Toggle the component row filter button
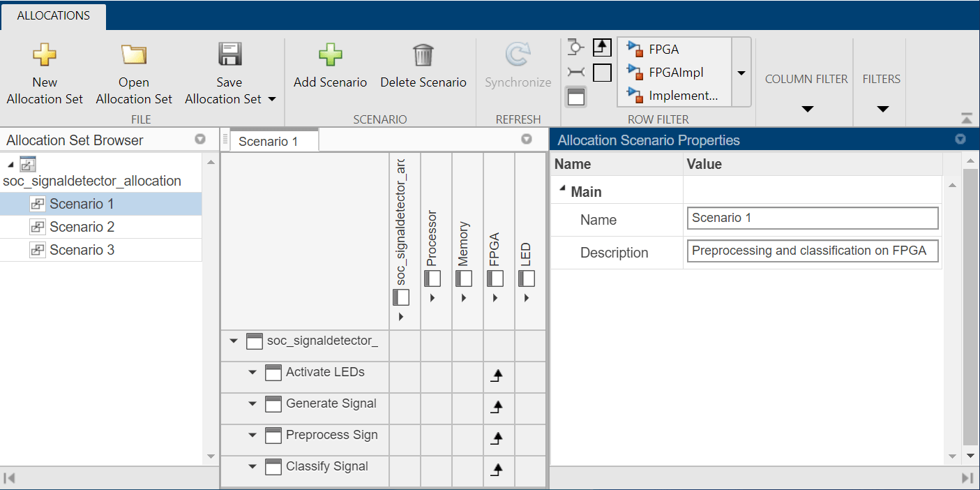980x490 pixels. pyautogui.click(x=575, y=96)
